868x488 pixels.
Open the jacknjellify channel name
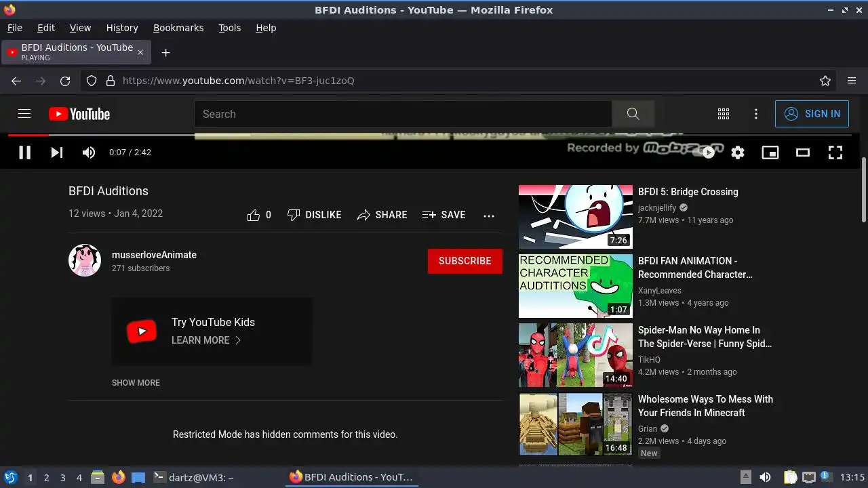tap(657, 208)
